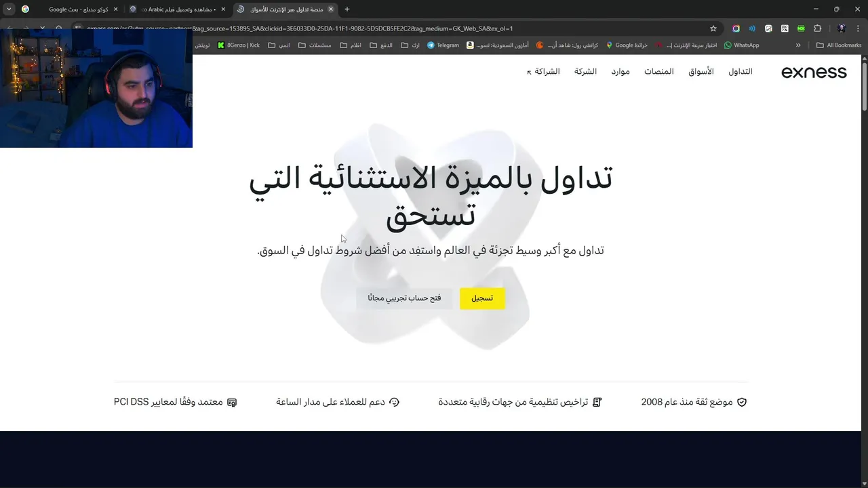The image size is (868, 488).
Task: Open a new tab with the plus button
Action: [347, 9]
